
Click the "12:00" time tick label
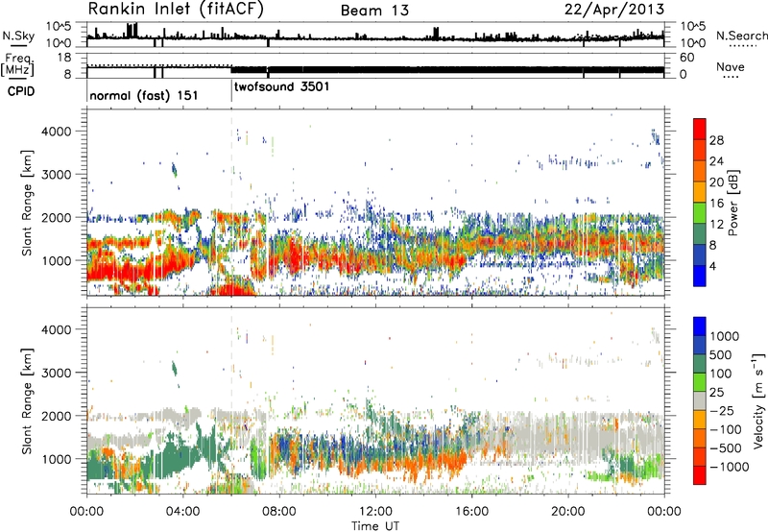pyautogui.click(x=375, y=512)
